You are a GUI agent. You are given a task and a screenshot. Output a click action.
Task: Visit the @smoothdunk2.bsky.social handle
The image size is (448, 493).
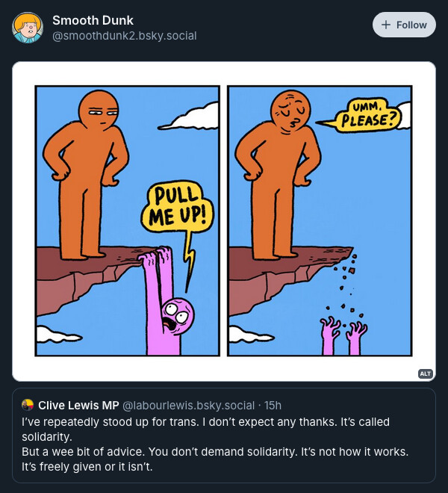pos(125,36)
